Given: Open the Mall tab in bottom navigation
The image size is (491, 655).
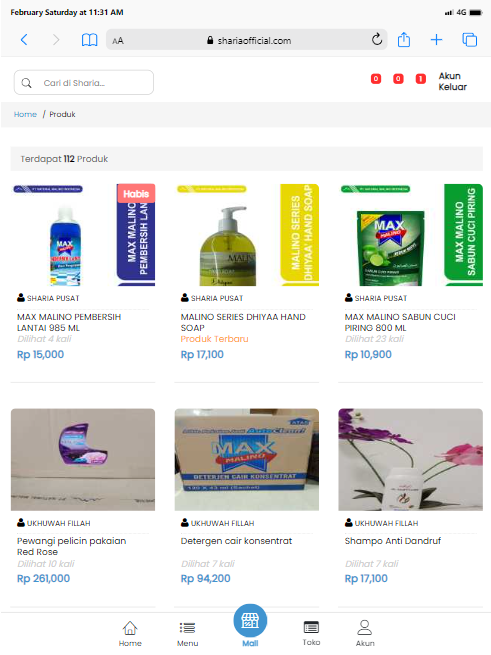Looking at the screenshot, I should point(250,626).
